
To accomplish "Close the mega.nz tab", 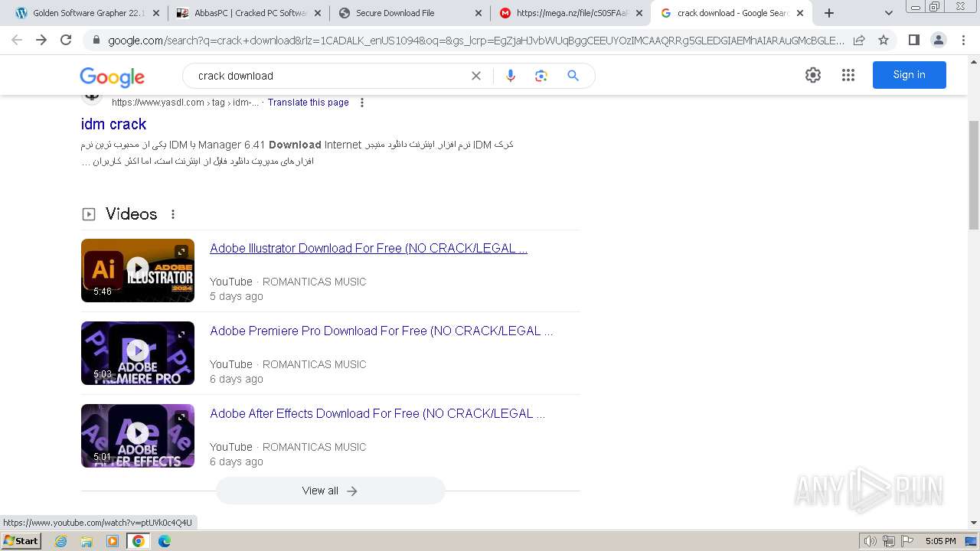I will 639,13.
